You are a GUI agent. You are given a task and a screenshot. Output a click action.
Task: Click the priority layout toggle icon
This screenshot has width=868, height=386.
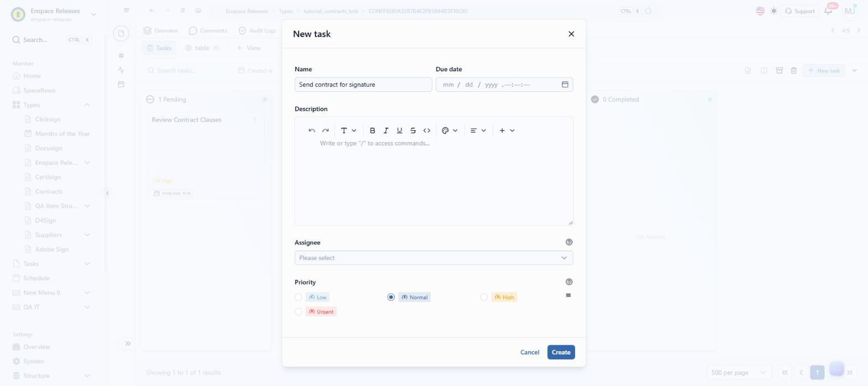click(568, 295)
